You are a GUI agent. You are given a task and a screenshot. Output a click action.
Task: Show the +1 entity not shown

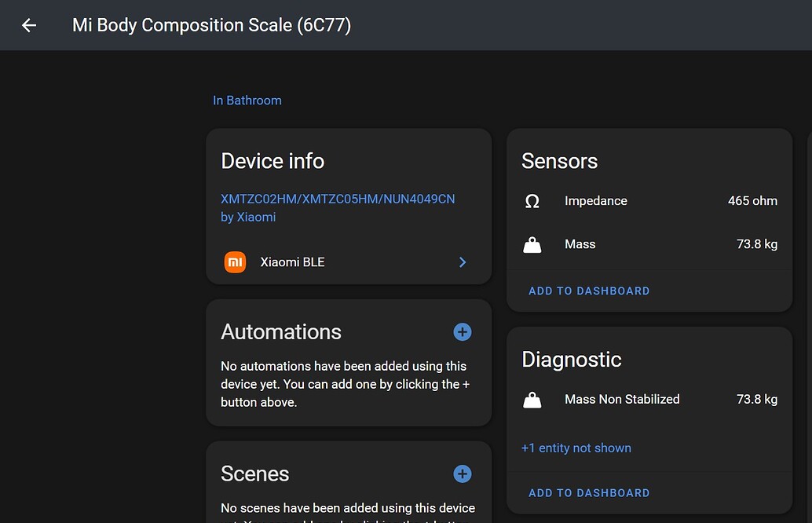point(576,448)
